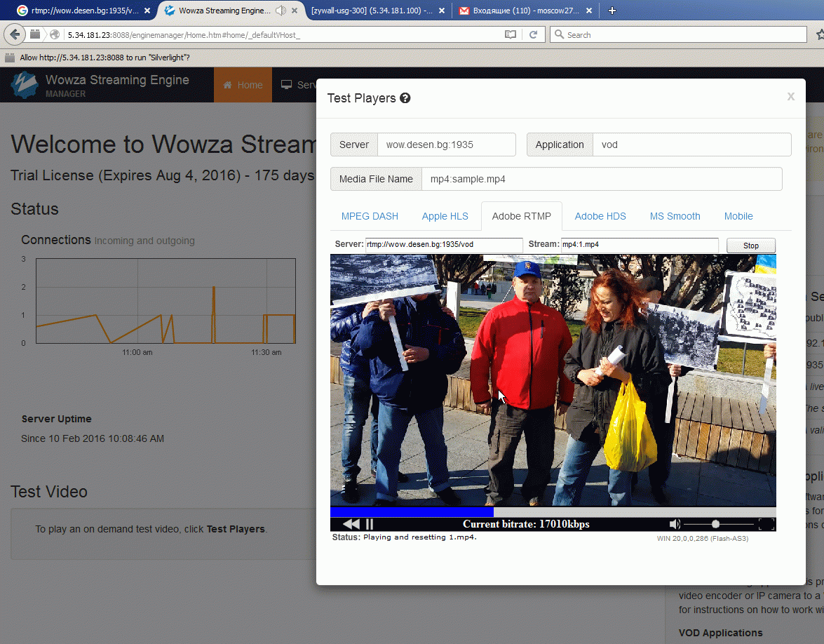The height and width of the screenshot is (644, 824).
Task: Click 'Current bitrate: 17010kbps' text
Action: 526,524
